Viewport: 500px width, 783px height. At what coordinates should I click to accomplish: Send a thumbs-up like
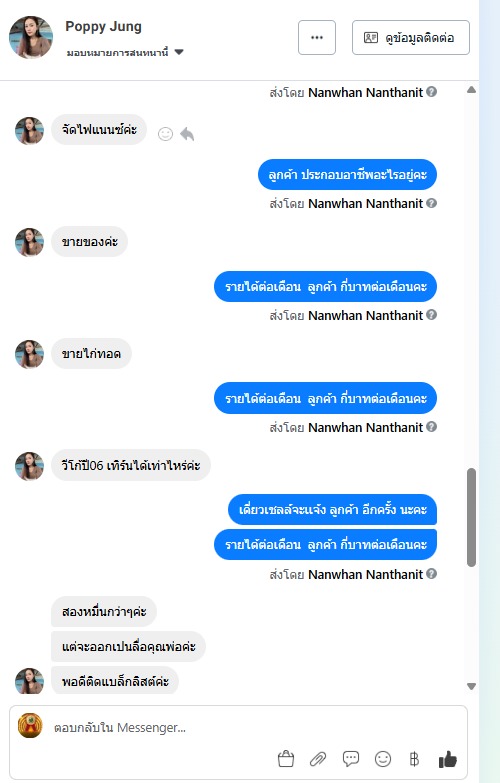pos(448,759)
